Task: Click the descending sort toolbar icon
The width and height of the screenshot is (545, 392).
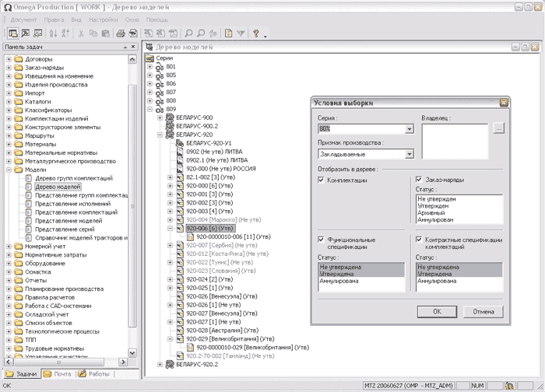Action: click(65, 33)
